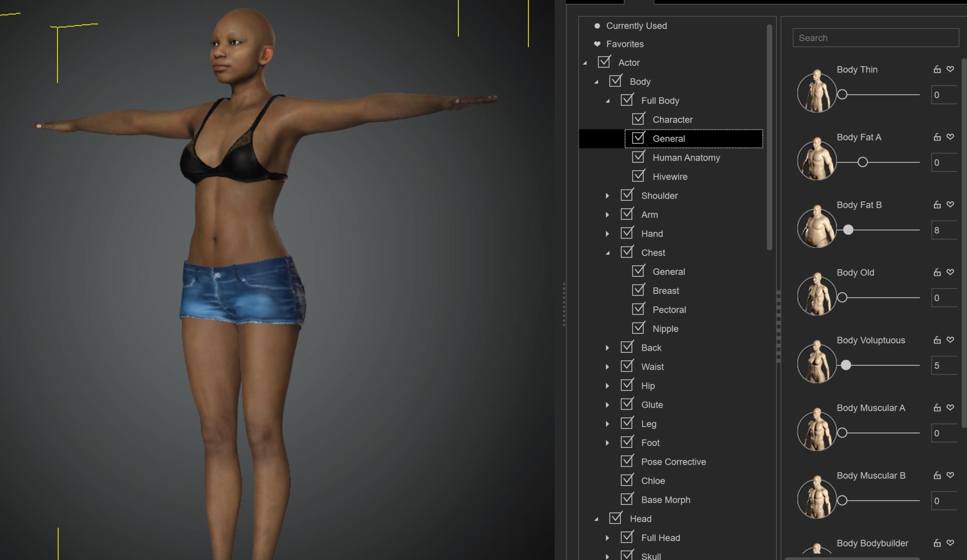The image size is (967, 560).
Task: Favorite the Body Old morph
Action: click(950, 272)
